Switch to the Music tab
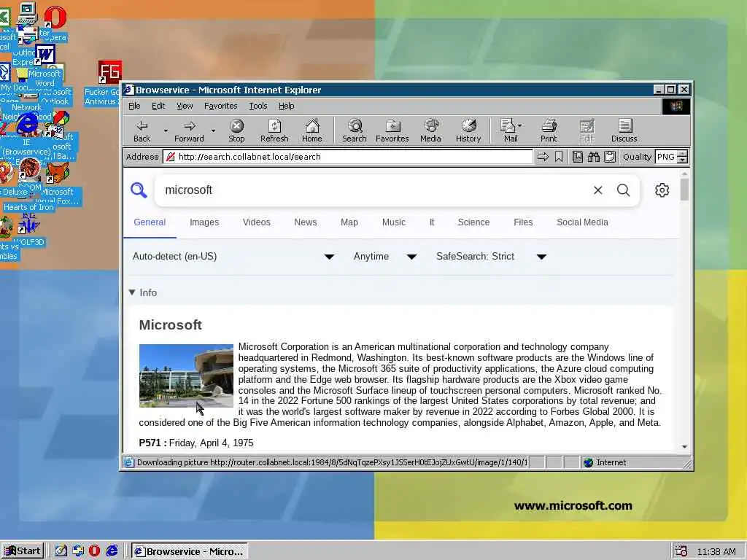747x560 pixels. point(393,222)
